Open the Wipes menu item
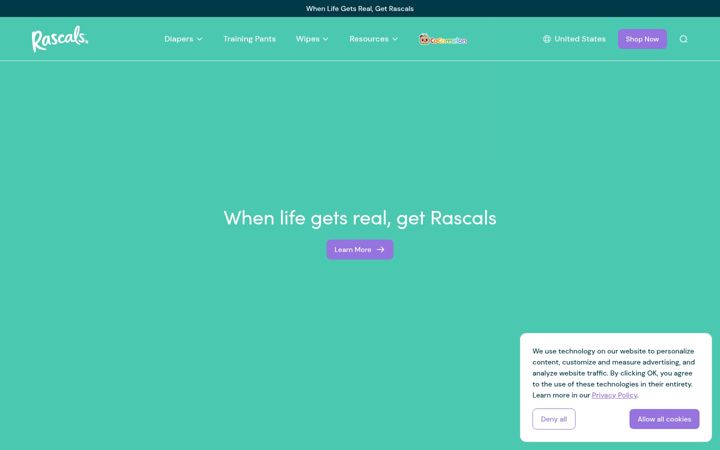The image size is (720, 450). click(x=312, y=39)
